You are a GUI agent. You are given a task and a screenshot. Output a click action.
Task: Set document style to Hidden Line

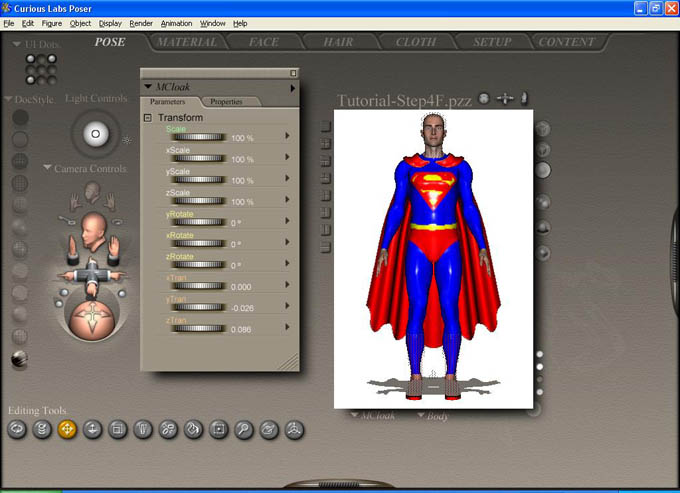click(x=20, y=183)
